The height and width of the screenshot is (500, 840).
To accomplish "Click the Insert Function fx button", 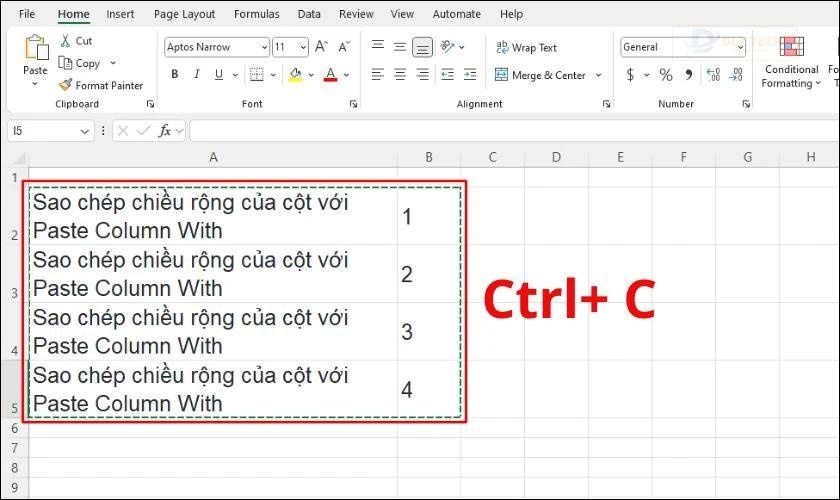I will (x=164, y=131).
